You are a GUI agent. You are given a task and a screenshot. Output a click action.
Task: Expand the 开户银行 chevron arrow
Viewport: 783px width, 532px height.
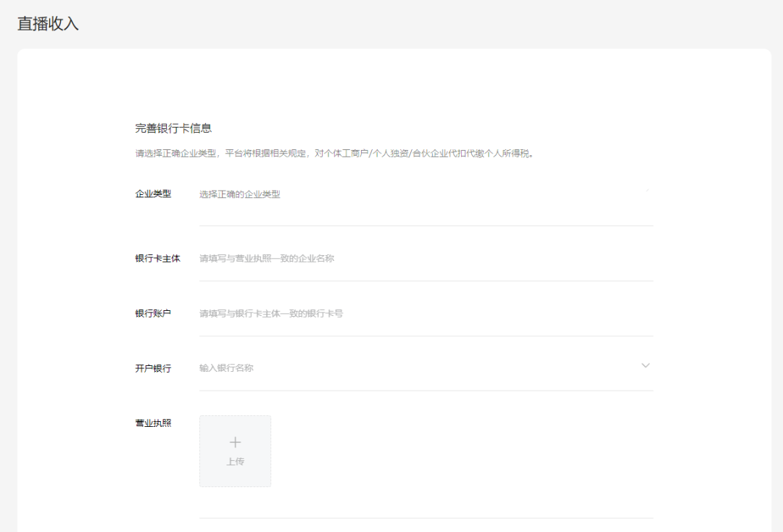coord(645,366)
